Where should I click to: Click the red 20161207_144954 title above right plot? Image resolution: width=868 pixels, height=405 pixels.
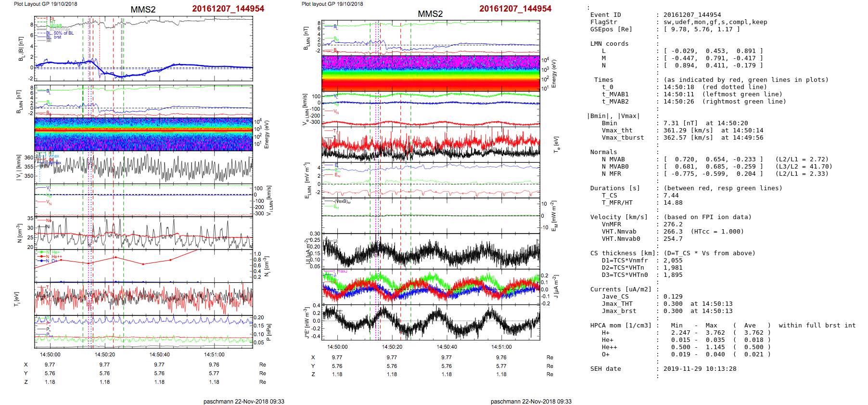515,9
